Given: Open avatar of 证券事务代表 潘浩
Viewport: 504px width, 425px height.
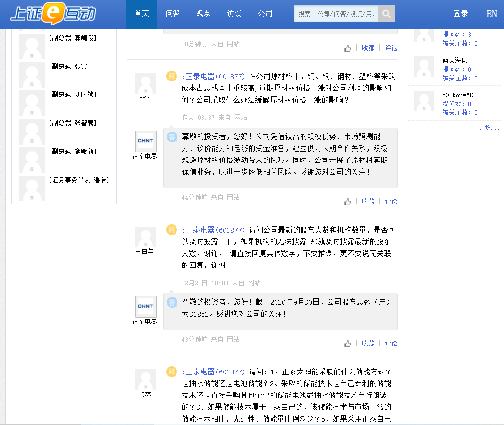Looking at the screenshot, I should coord(32,188).
